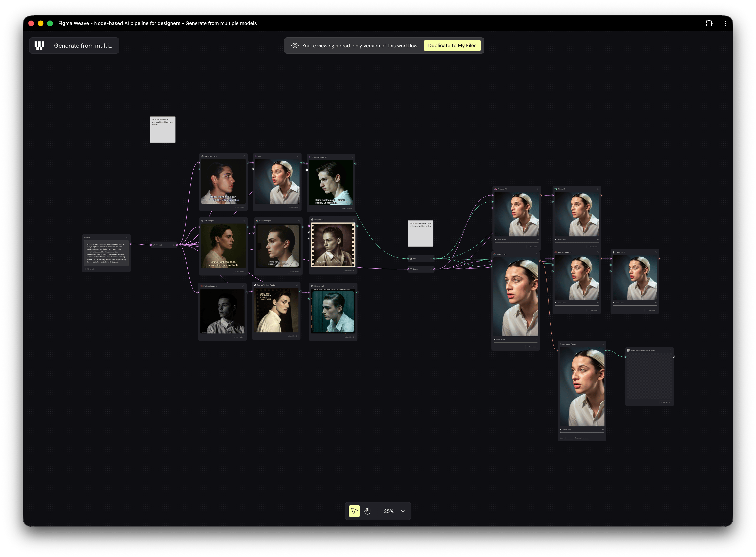
Task: Click the camera icon on the Pixverse V4 node
Action: (x=495, y=189)
